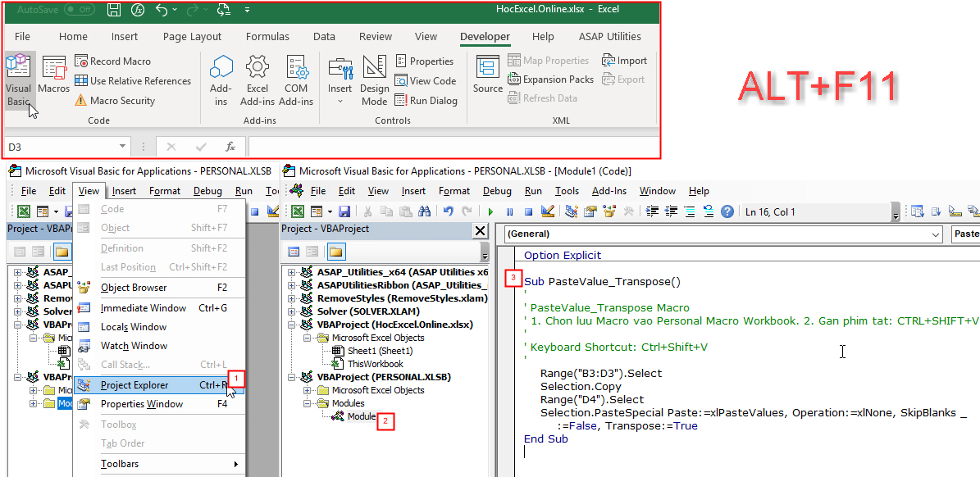Toggle Folders in right Project pane

pyautogui.click(x=335, y=252)
